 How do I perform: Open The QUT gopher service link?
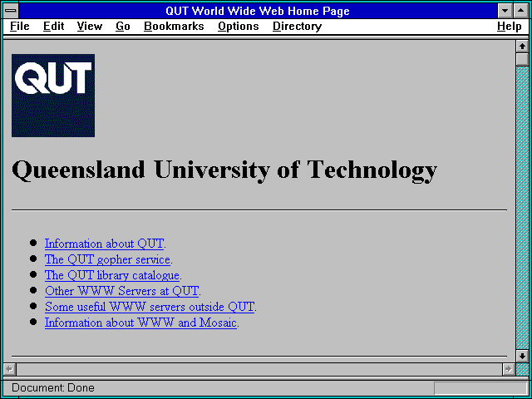107,259
